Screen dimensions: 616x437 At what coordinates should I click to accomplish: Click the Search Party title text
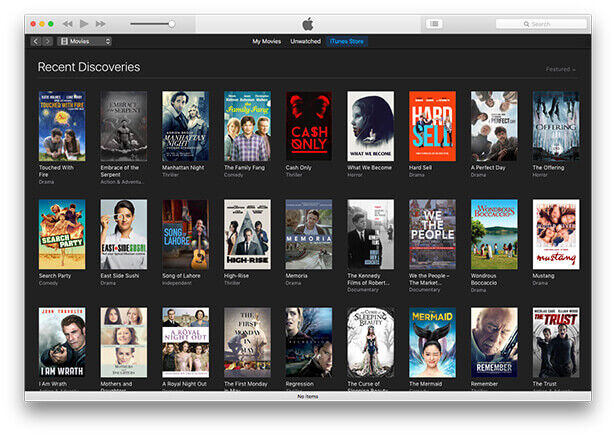pos(55,276)
